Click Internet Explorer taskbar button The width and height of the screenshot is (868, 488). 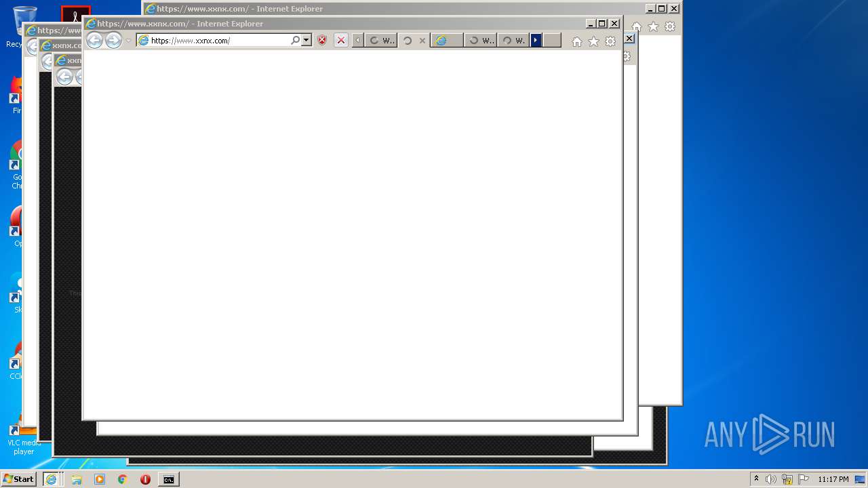[x=52, y=479]
